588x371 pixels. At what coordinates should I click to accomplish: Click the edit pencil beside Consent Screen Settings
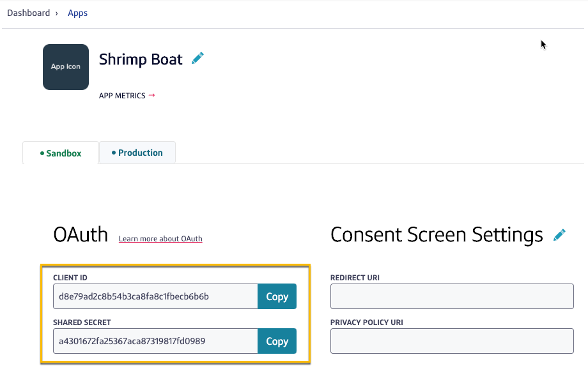(x=559, y=235)
